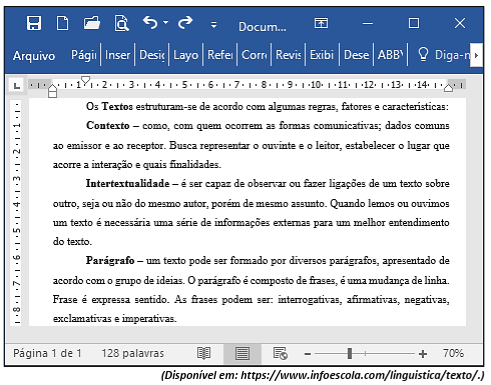Open the Design ribbon tab
This screenshot has width=491, height=385.
point(152,55)
